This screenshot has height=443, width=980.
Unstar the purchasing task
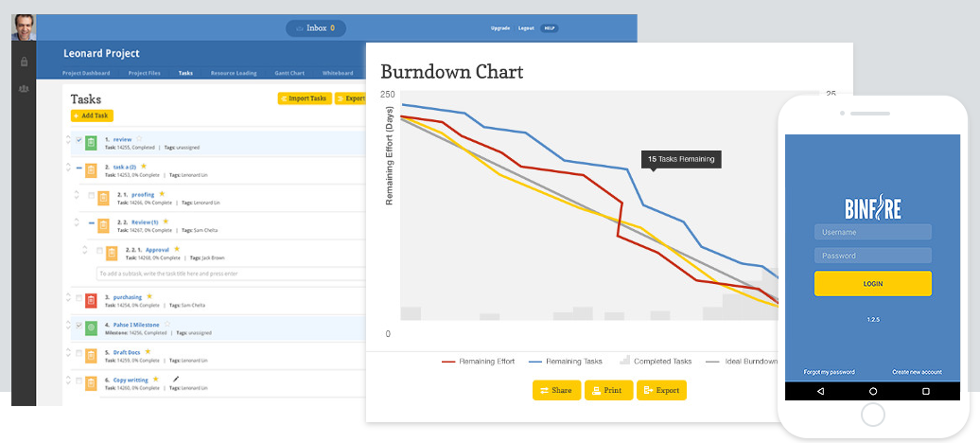click(x=149, y=296)
